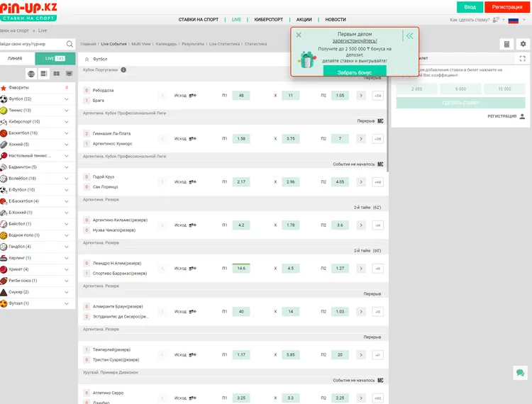Open АКЦИИ in the top menu

click(304, 20)
